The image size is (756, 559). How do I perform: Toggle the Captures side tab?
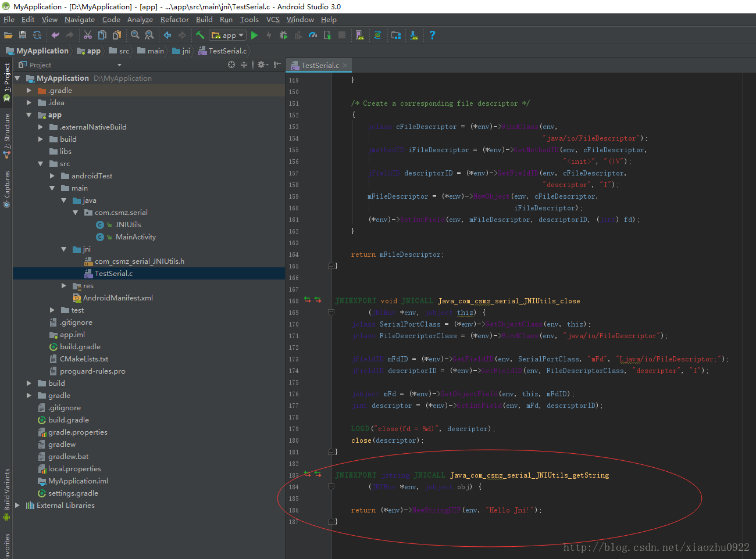(6, 189)
